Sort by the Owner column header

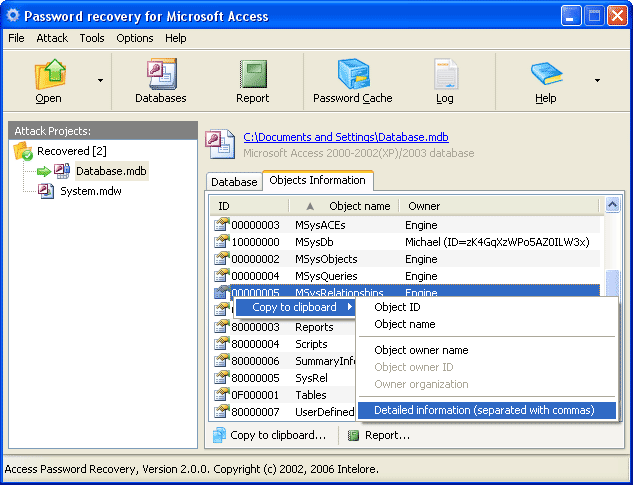(499, 206)
